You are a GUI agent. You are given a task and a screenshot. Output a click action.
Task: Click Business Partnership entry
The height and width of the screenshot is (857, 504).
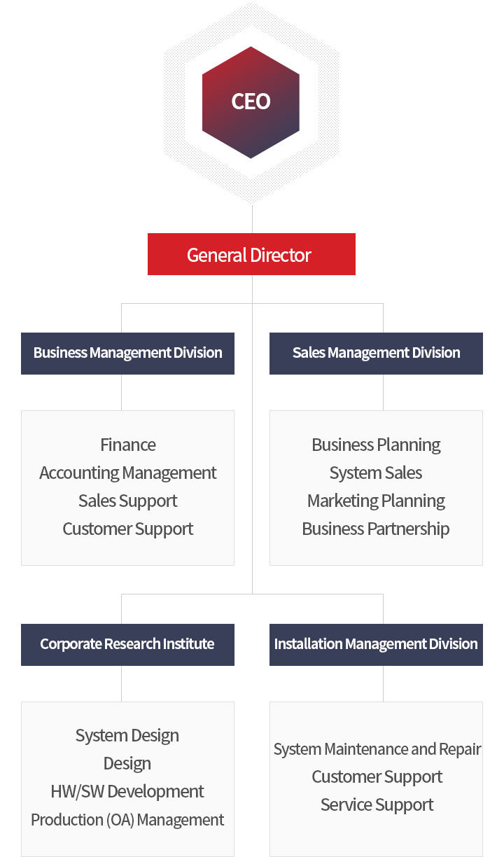pos(376,529)
